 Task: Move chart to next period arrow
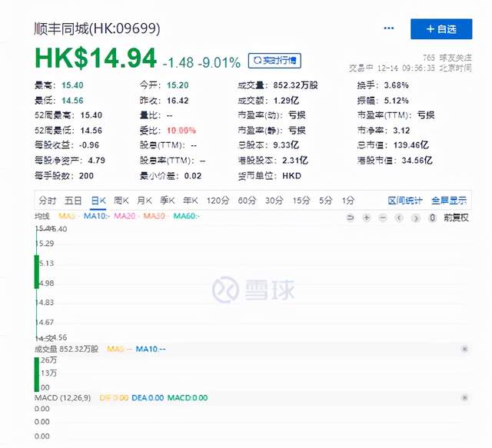(416, 217)
